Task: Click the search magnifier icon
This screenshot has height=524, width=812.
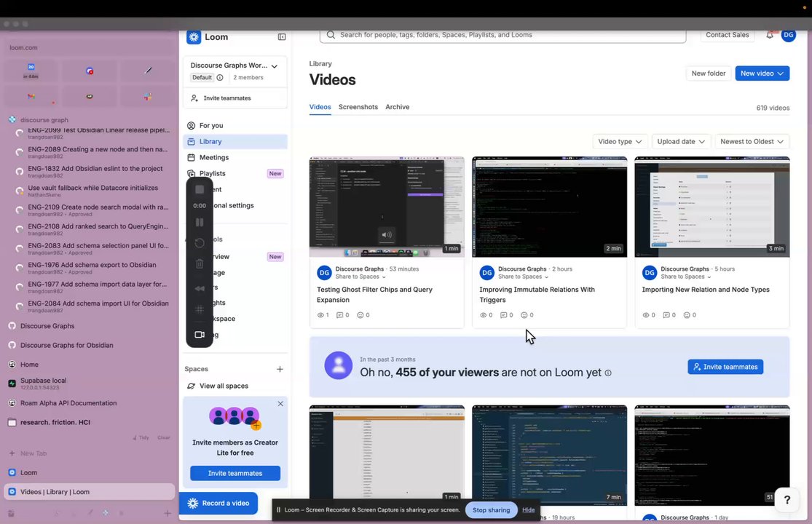Action: click(x=331, y=35)
